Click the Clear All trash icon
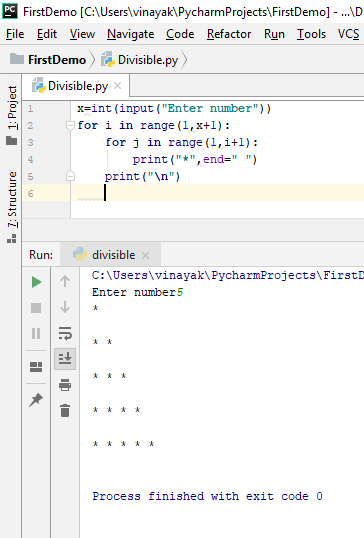 [65, 410]
